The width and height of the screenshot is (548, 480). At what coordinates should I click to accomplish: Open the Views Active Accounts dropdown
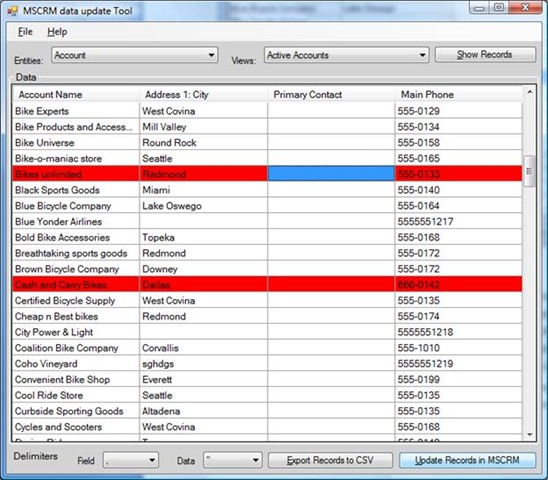point(346,55)
